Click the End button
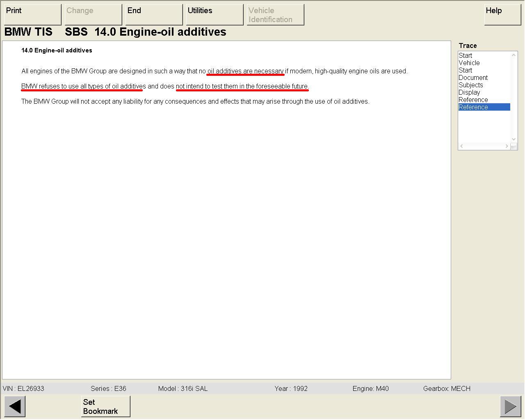The width and height of the screenshot is (525, 420). 154,15
